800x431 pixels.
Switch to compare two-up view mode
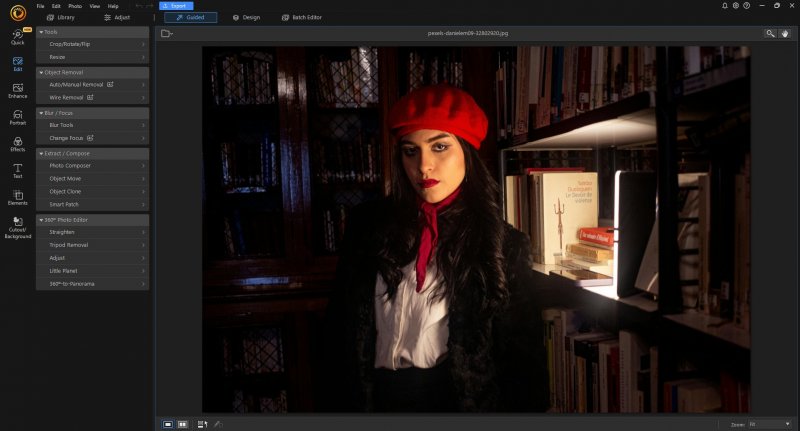coord(183,424)
